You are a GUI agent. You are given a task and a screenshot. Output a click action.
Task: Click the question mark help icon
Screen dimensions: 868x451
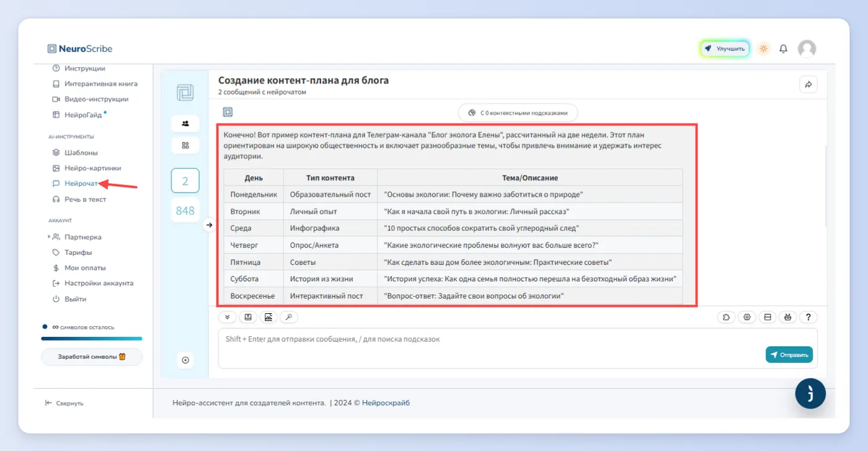[x=808, y=317]
